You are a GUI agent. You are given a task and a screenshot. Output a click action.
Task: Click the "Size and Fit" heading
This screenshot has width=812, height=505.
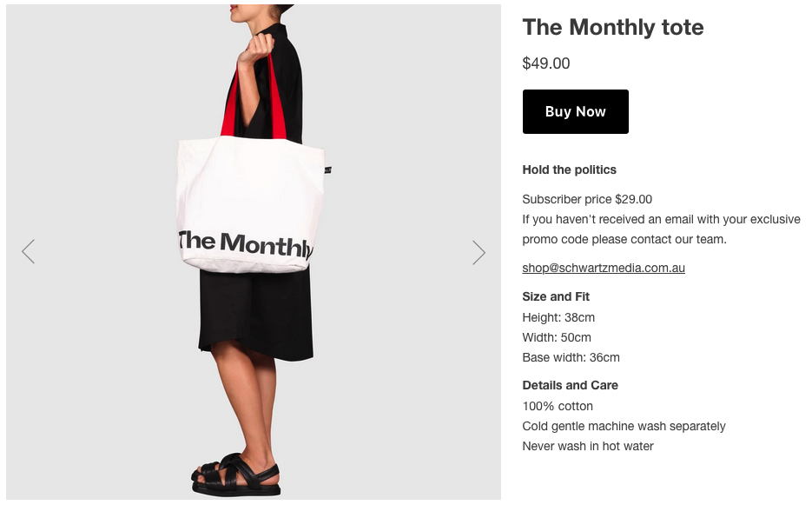coord(556,296)
